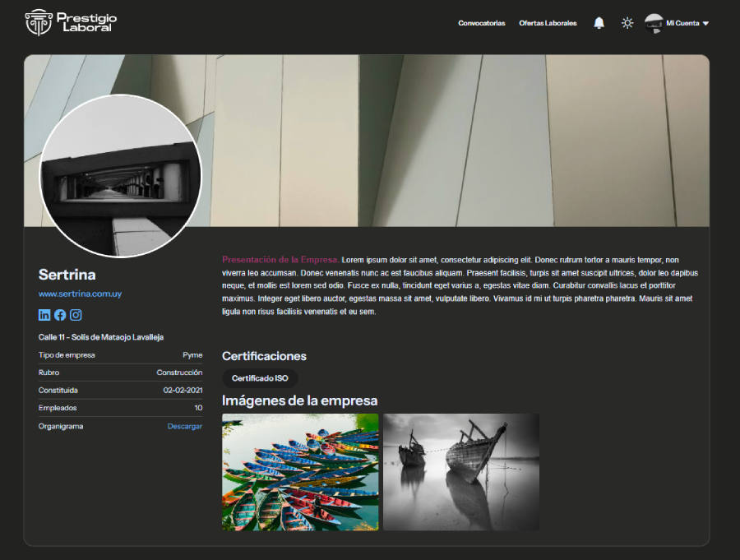Open Sertrina's Facebook page icon

[x=60, y=315]
